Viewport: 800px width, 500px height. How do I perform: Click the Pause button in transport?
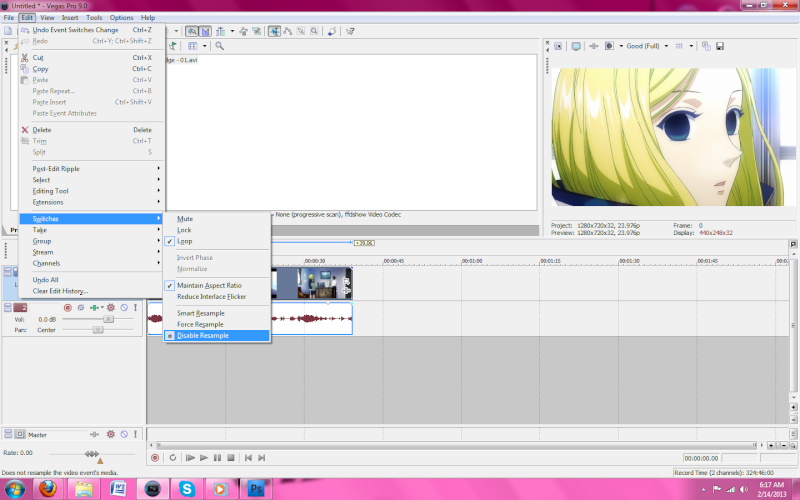(x=217, y=458)
